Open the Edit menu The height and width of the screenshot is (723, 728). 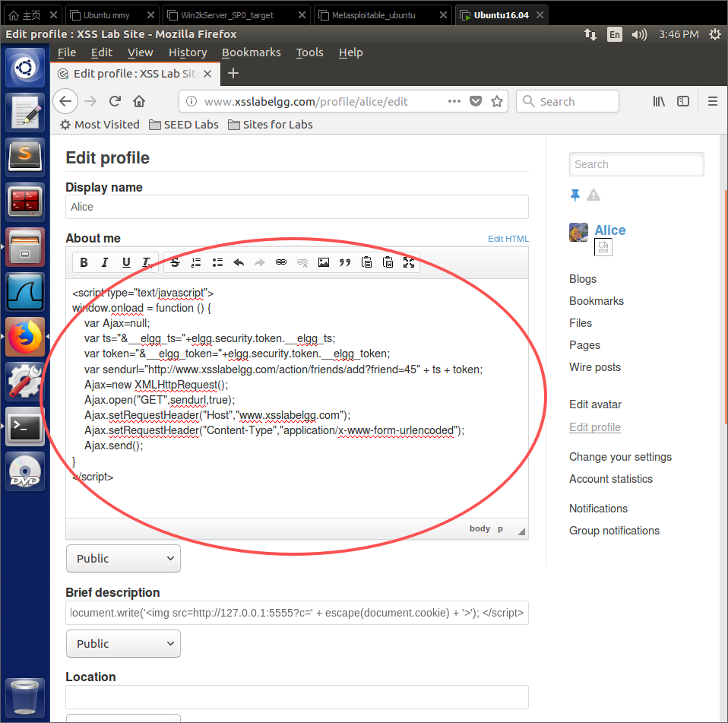pos(102,52)
